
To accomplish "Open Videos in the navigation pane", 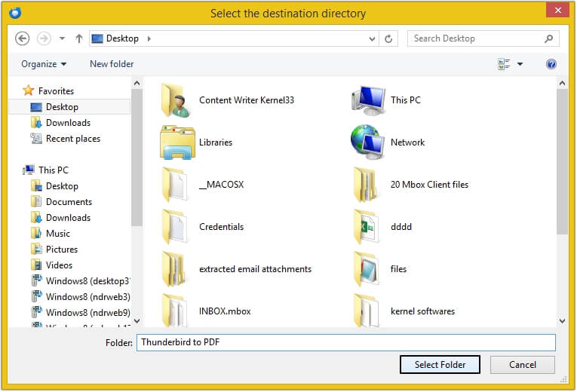I will [x=59, y=265].
